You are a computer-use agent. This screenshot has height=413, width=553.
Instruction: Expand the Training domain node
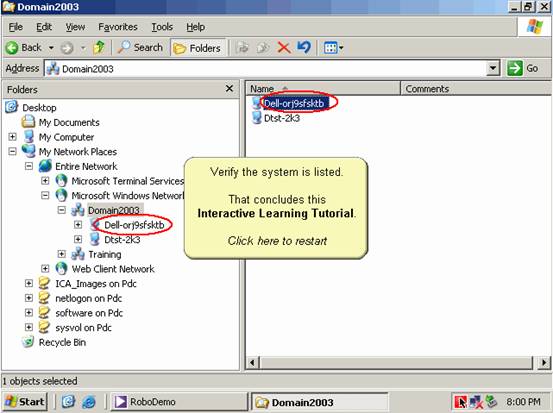[x=62, y=254]
